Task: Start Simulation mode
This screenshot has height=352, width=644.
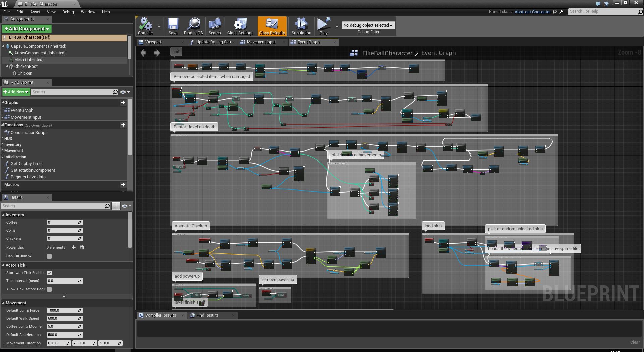Action: [x=301, y=26]
